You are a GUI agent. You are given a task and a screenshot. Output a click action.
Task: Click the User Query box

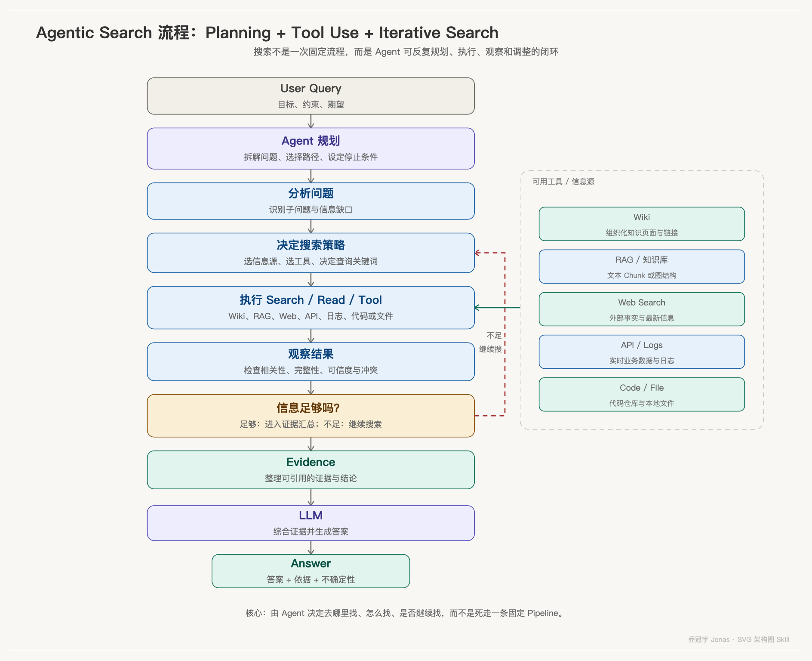(x=311, y=96)
